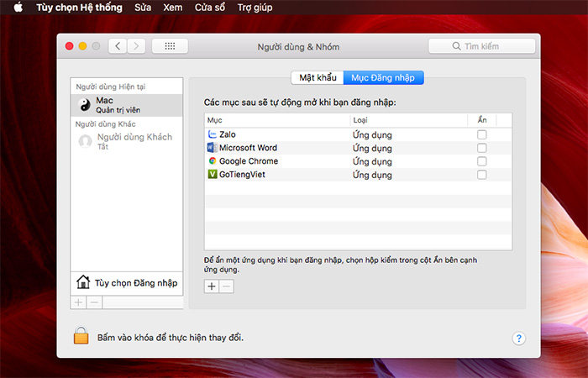The image size is (588, 378).
Task: Open the Cửa sổ menu
Action: point(210,8)
